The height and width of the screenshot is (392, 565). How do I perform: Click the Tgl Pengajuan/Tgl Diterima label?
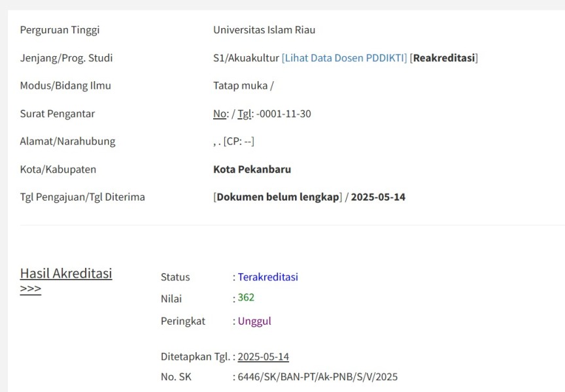coord(82,197)
